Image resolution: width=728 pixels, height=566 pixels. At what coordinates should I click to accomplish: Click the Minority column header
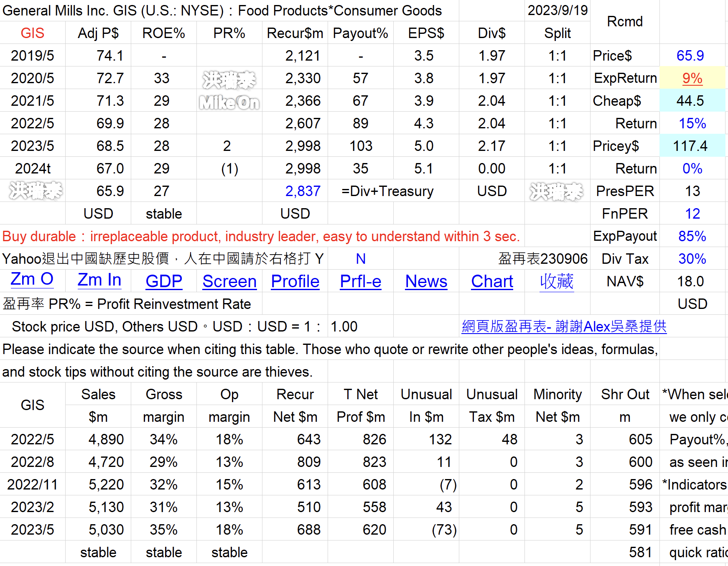click(557, 394)
